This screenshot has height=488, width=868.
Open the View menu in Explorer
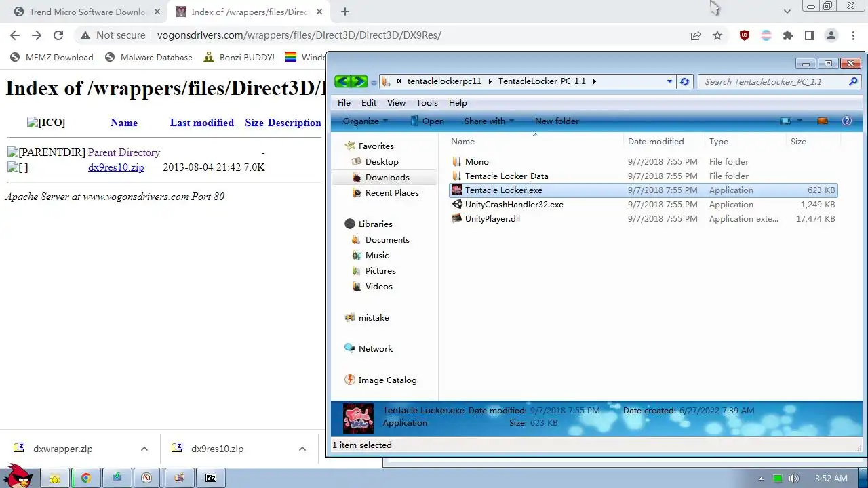pyautogui.click(x=396, y=103)
